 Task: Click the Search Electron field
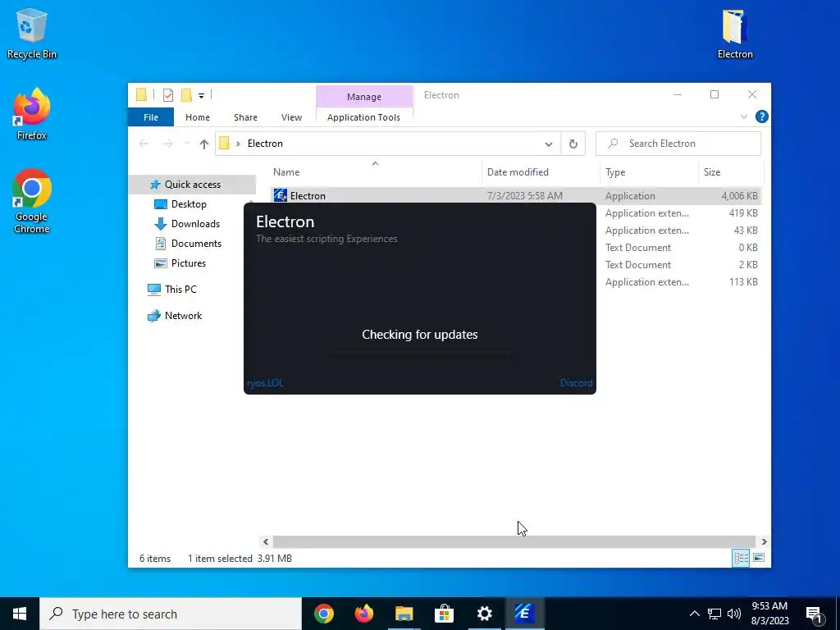[x=678, y=144]
